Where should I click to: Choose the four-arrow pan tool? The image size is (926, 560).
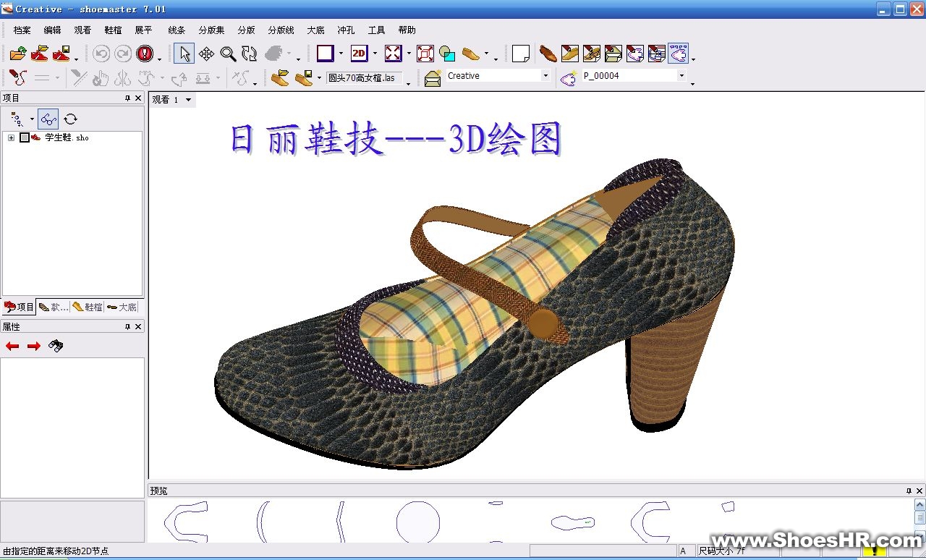pyautogui.click(x=206, y=54)
